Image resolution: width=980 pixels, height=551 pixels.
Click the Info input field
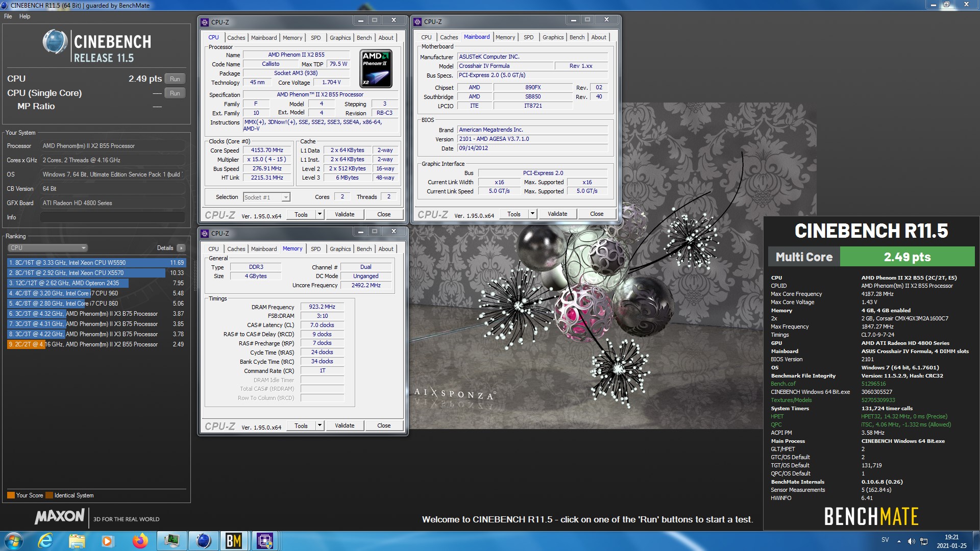[x=112, y=217]
